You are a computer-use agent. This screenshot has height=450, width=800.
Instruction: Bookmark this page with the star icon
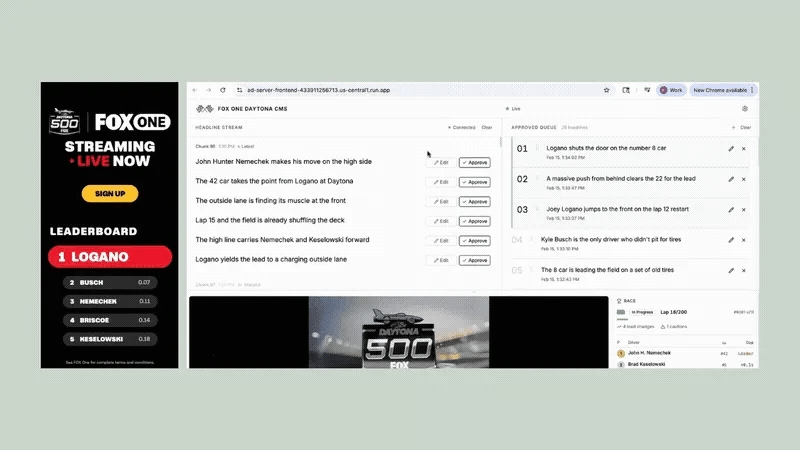click(606, 90)
